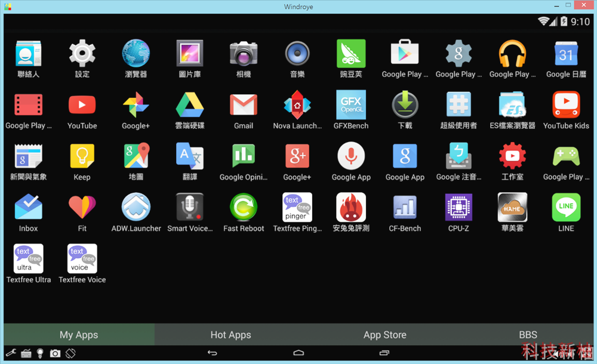Click the Wi-Fi status icon
Viewport: 597px width, 364px height.
(x=543, y=21)
